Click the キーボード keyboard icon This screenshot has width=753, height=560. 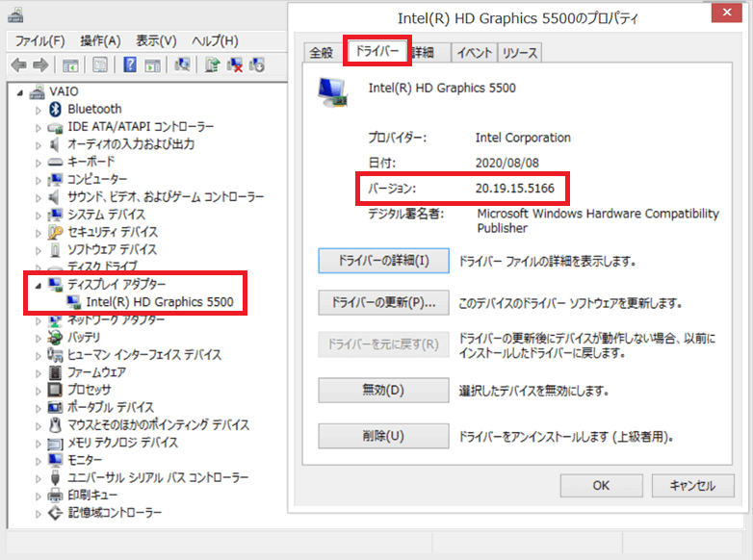click(x=55, y=163)
